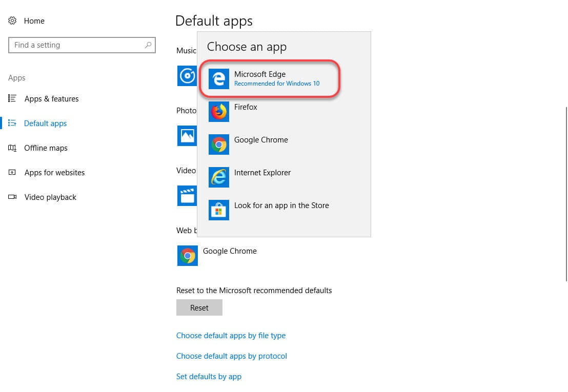
Task: Click the Google Chrome icon in chooser
Action: 219,145
